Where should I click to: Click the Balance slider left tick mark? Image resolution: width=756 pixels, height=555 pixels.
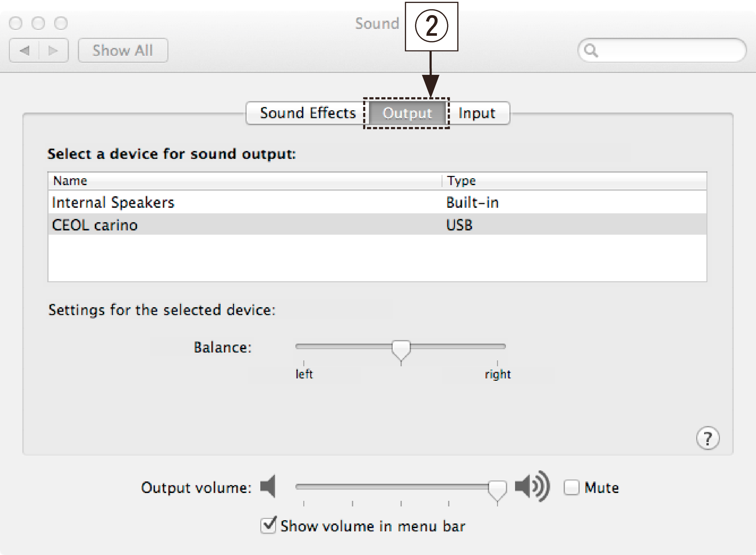coord(303,362)
